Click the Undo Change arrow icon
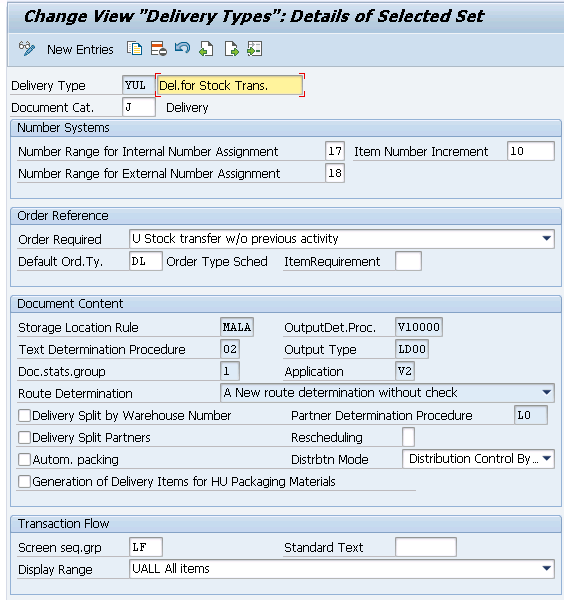 (182, 48)
